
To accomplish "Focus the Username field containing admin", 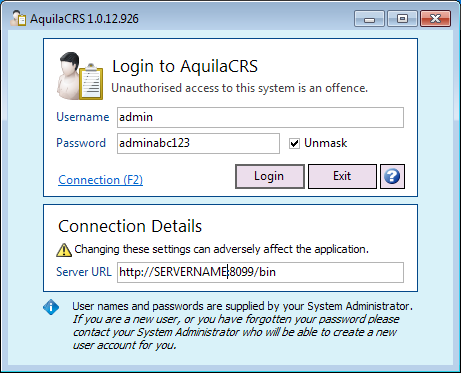I will (260, 117).
